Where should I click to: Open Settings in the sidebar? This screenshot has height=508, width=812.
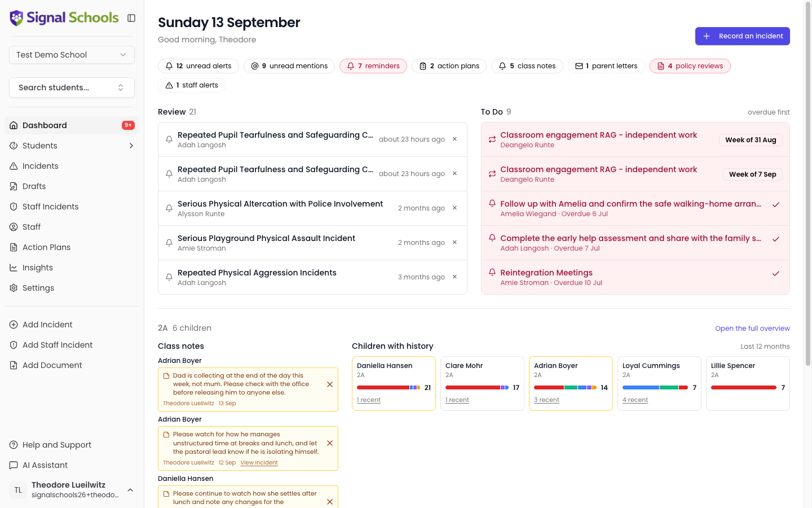(72, 288)
